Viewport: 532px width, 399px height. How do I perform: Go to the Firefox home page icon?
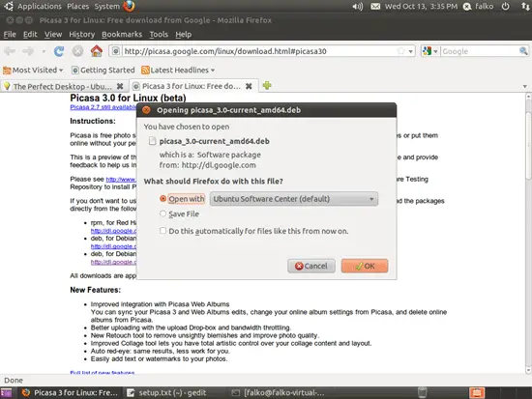click(97, 51)
